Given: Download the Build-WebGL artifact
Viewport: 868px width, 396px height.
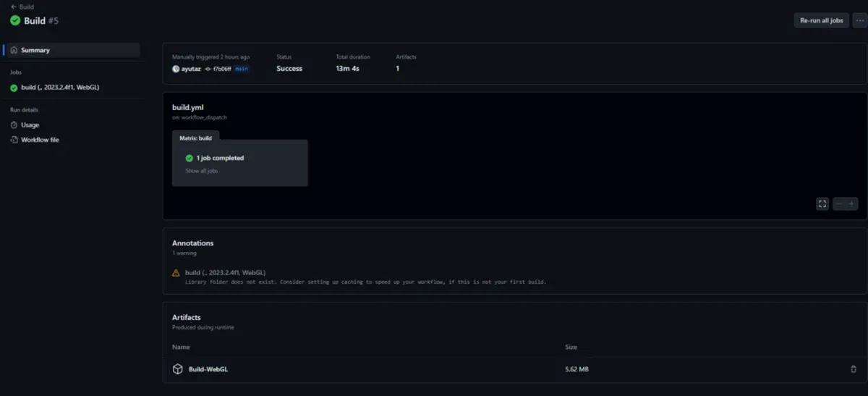Looking at the screenshot, I should click(209, 369).
